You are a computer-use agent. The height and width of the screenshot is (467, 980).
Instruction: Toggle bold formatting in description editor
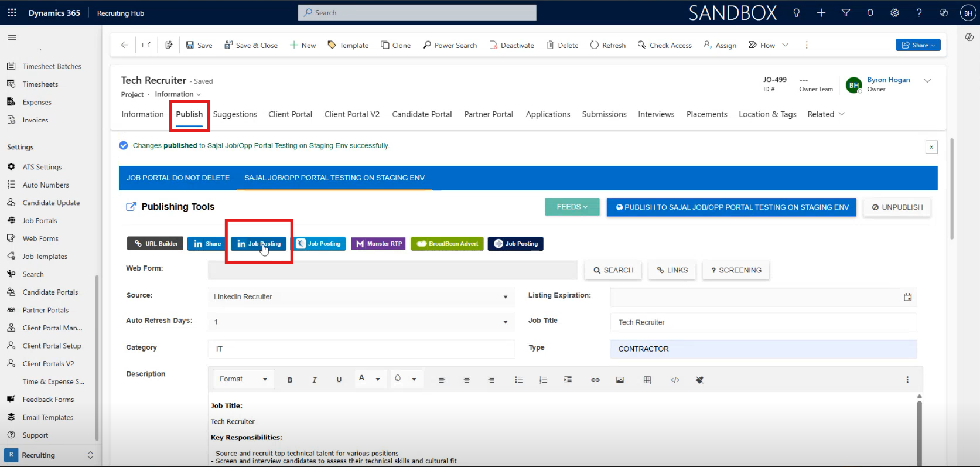tap(290, 380)
